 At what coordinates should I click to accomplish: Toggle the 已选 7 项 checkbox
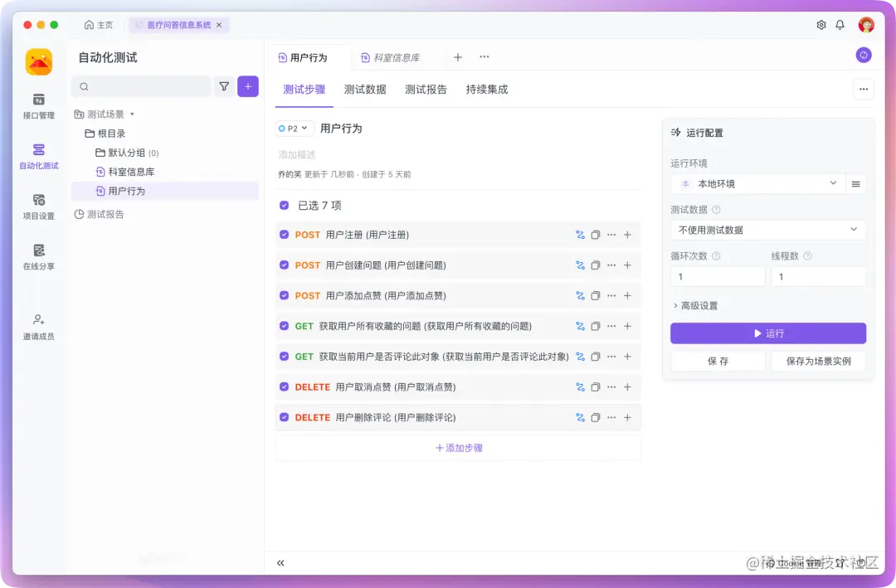pos(284,205)
